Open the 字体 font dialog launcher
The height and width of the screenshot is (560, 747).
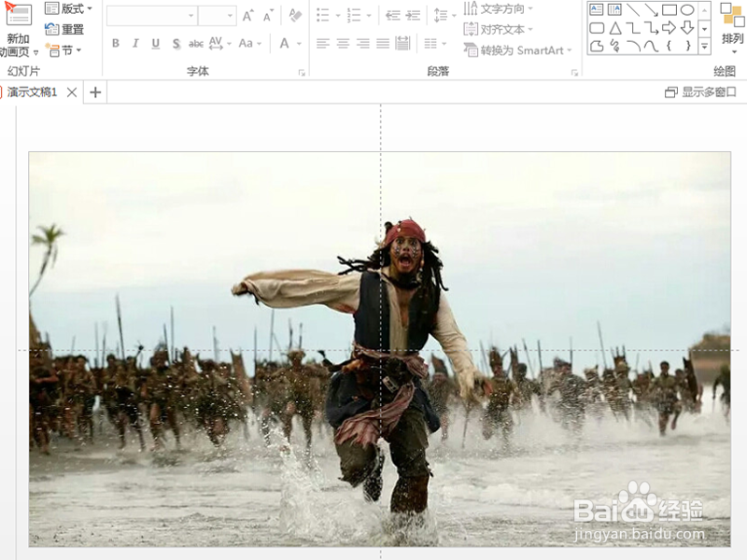(x=302, y=73)
